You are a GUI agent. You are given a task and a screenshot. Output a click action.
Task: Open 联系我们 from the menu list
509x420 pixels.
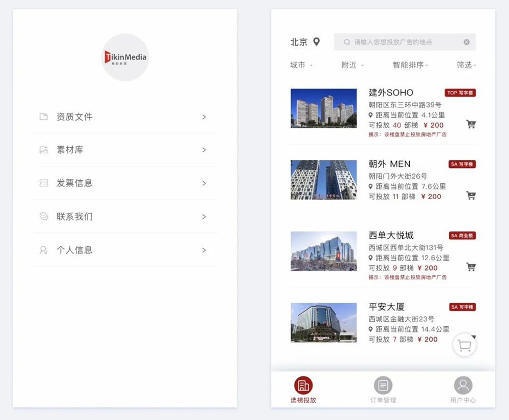[125, 217]
